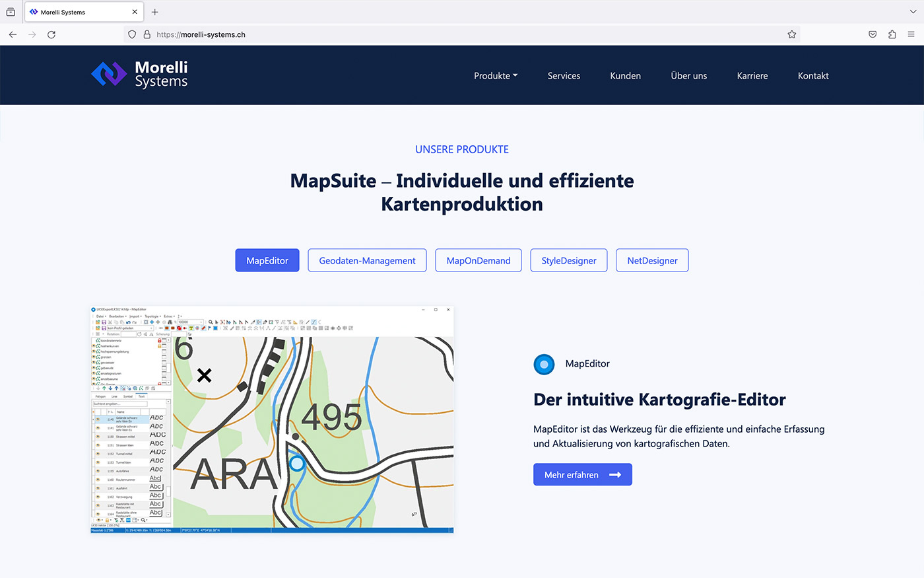
Task: Show site security info via lock icon
Action: (x=147, y=34)
